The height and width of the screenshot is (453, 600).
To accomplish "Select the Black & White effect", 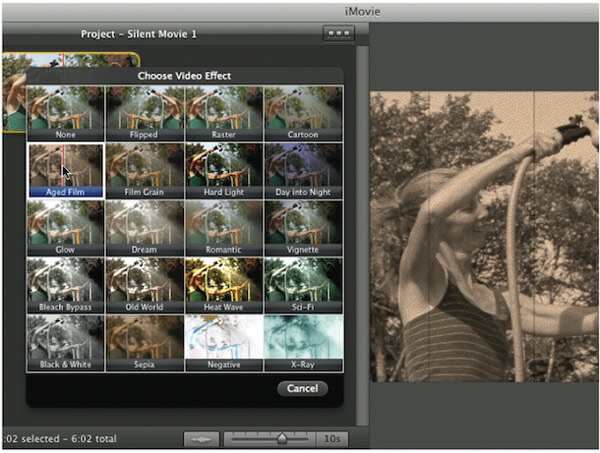I will pos(65,343).
